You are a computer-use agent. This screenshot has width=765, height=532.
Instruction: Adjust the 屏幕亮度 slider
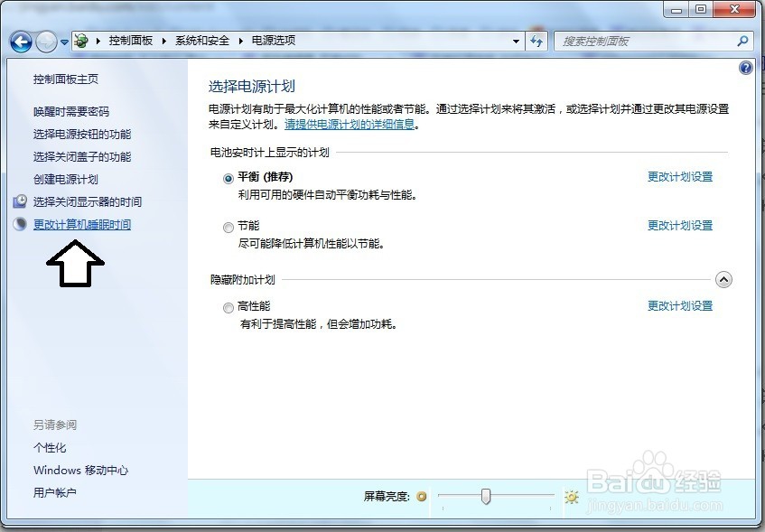[x=486, y=496]
